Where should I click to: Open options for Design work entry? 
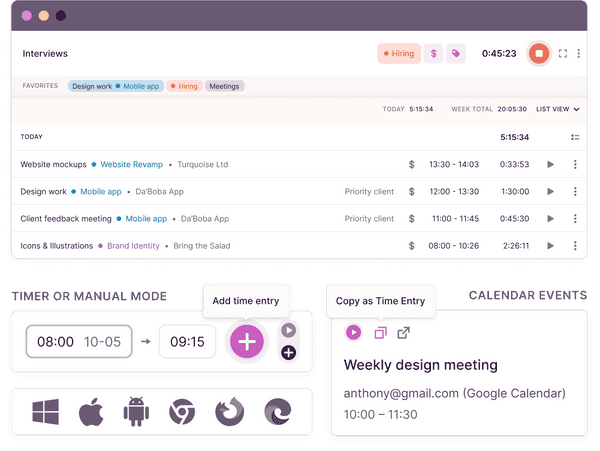tap(575, 191)
